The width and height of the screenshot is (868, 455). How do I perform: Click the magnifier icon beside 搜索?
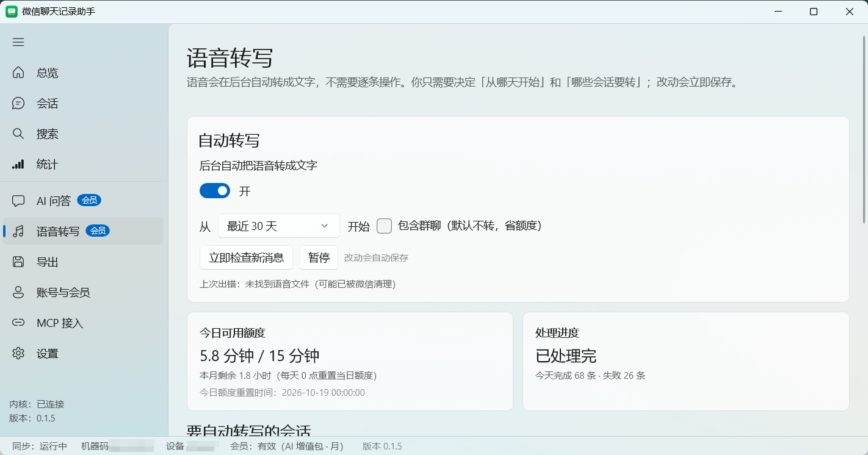pos(18,134)
